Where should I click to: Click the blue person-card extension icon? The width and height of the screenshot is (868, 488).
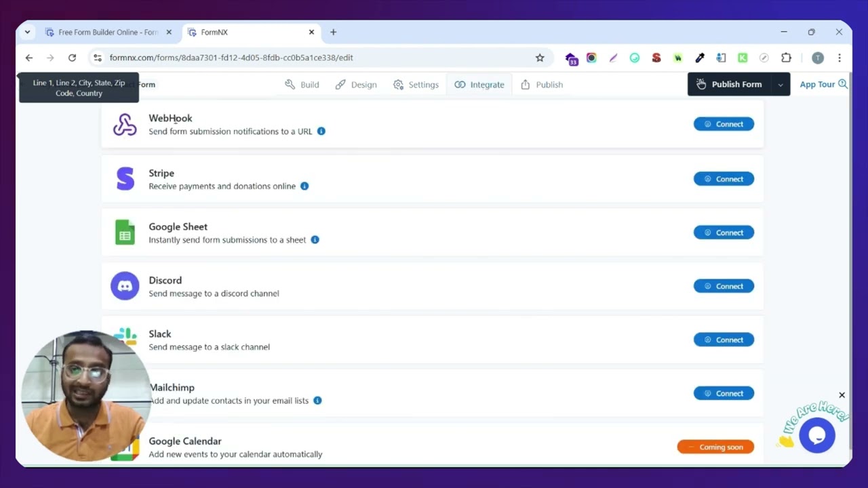tap(721, 58)
